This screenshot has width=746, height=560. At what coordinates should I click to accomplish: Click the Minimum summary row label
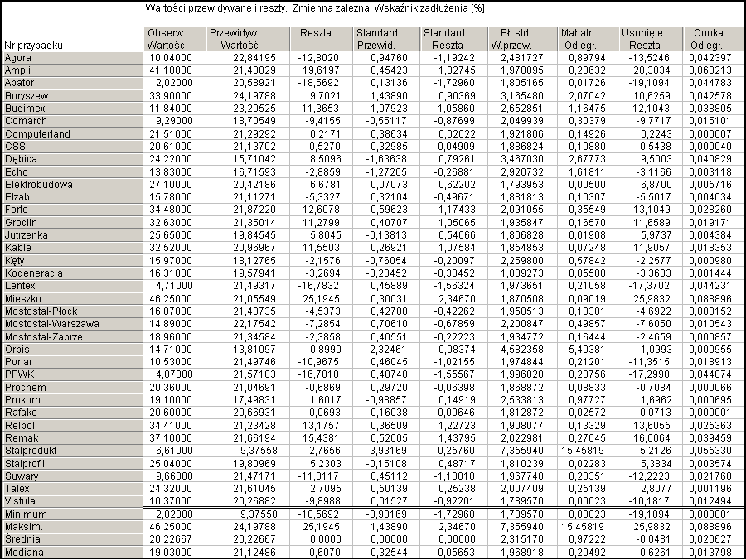pyautogui.click(x=72, y=514)
